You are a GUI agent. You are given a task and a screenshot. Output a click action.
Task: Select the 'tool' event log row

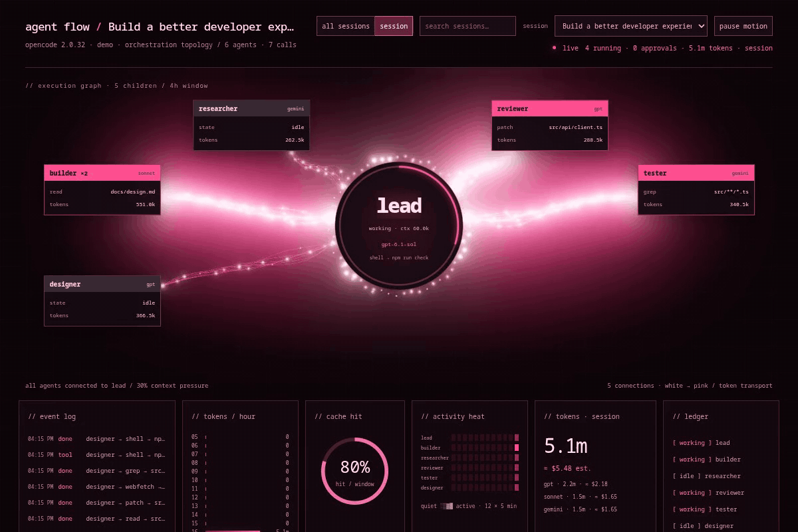tap(96, 455)
